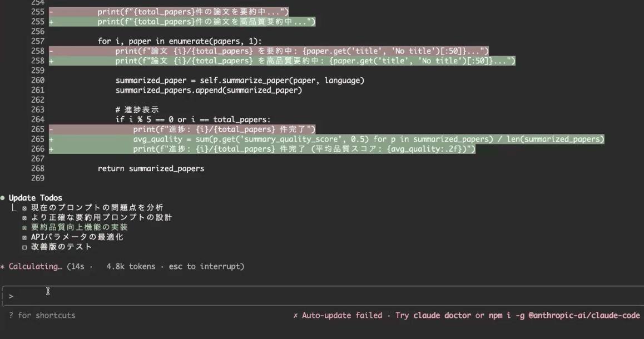Click the 'return summarized_papers' line of code
Screen dimensions: 644x339
click(x=151, y=168)
